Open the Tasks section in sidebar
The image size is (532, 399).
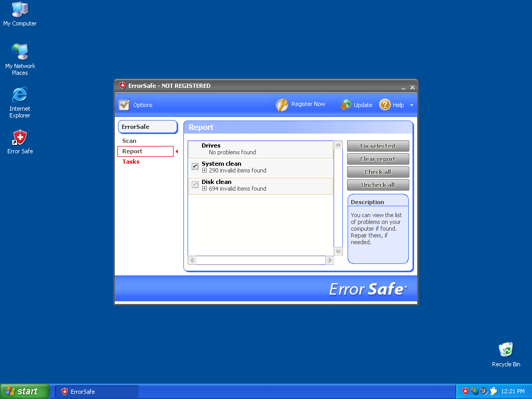click(x=131, y=162)
